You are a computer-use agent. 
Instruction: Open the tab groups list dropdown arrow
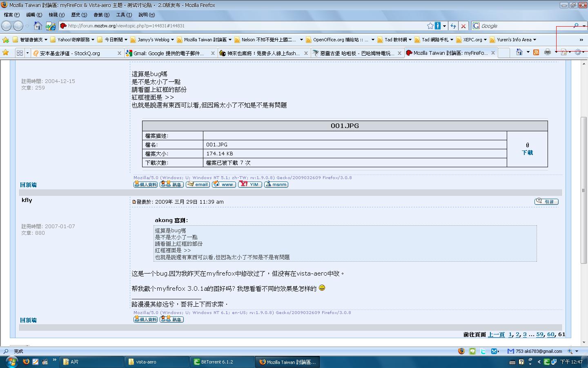pyautogui.click(x=27, y=53)
